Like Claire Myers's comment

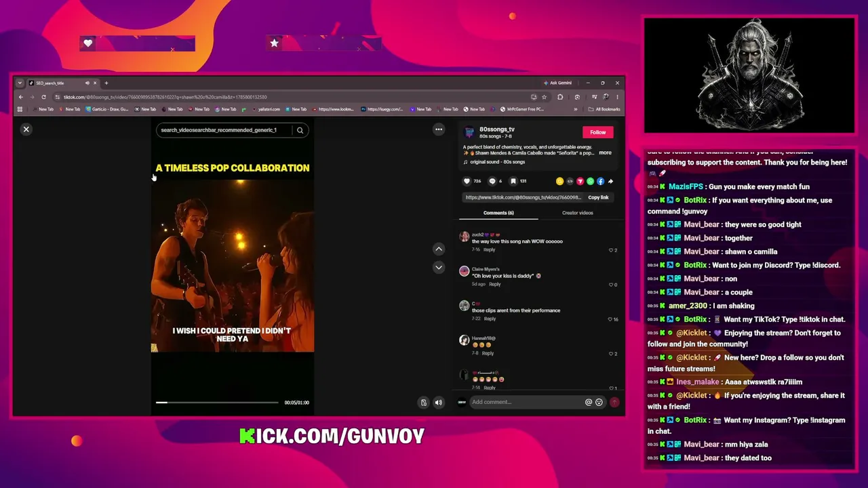(611, 285)
